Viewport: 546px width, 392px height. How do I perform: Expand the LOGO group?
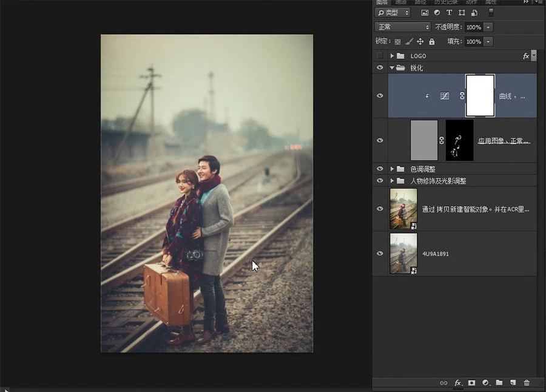click(x=392, y=56)
